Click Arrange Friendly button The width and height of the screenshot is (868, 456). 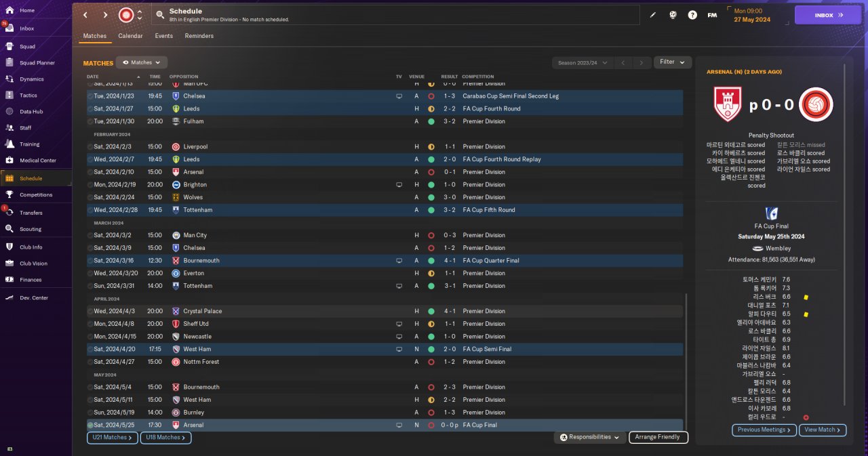click(x=658, y=438)
